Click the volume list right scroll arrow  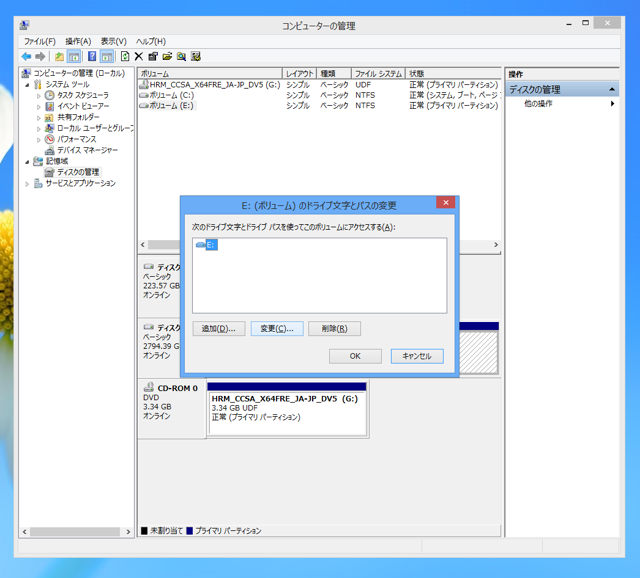[496, 245]
